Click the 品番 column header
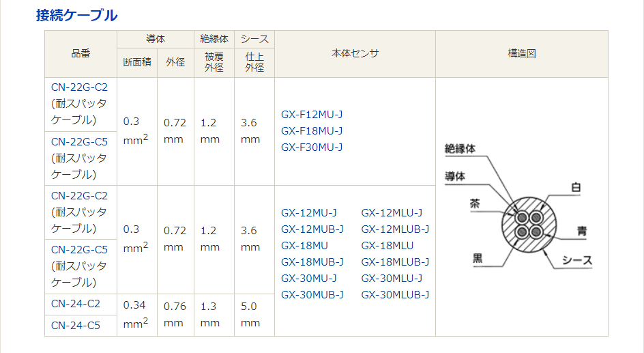Screen dimensions: 644x353 coord(81,53)
